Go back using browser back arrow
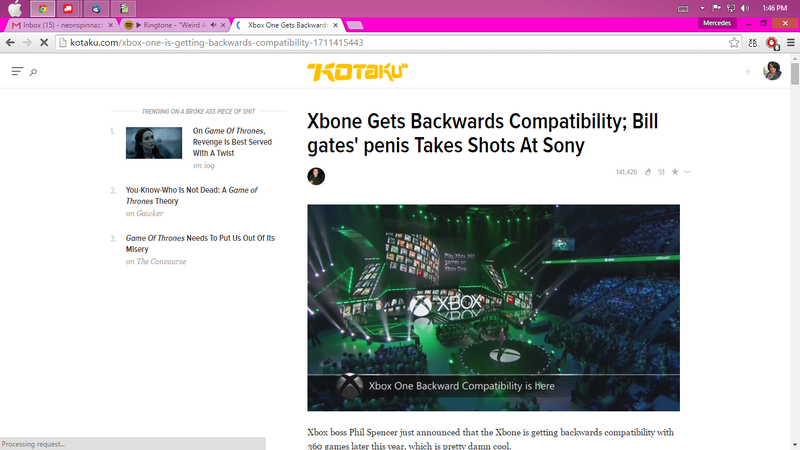The height and width of the screenshot is (450, 800). [10, 43]
